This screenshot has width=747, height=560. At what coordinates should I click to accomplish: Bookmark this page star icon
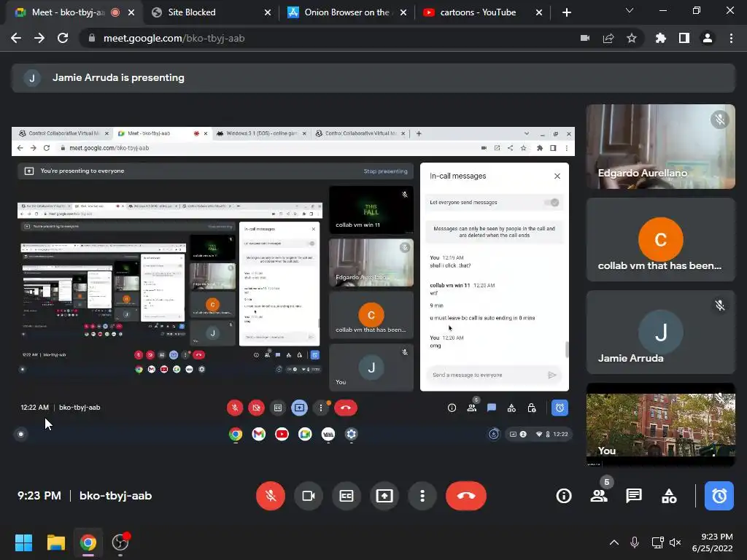tap(632, 38)
